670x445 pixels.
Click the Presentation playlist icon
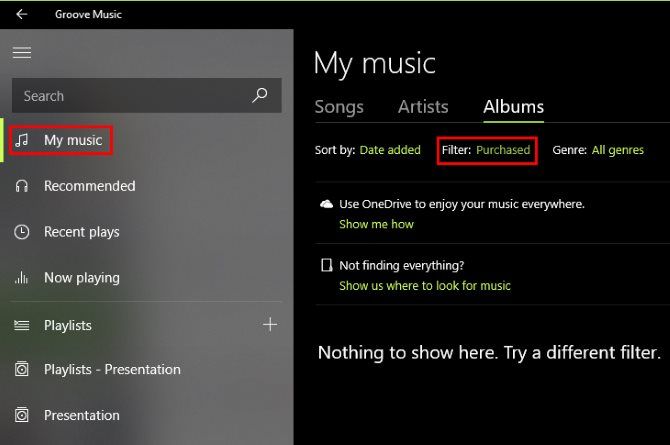[22, 415]
